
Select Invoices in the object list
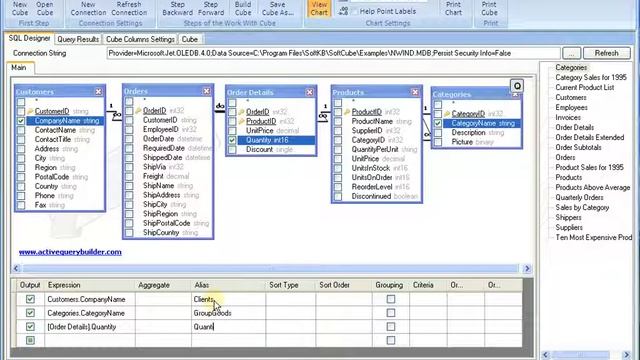pyautogui.click(x=568, y=118)
